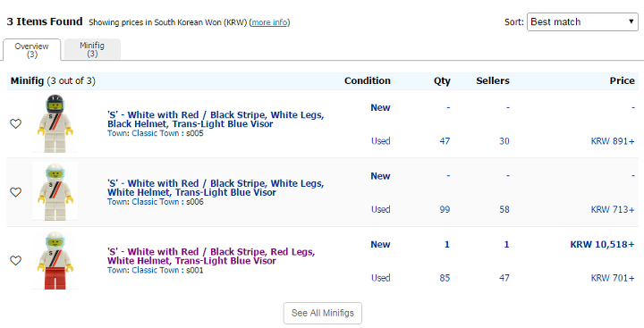Image resolution: width=644 pixels, height=328 pixels.
Task: Follow the Classic Town link for s005
Action: coord(156,133)
